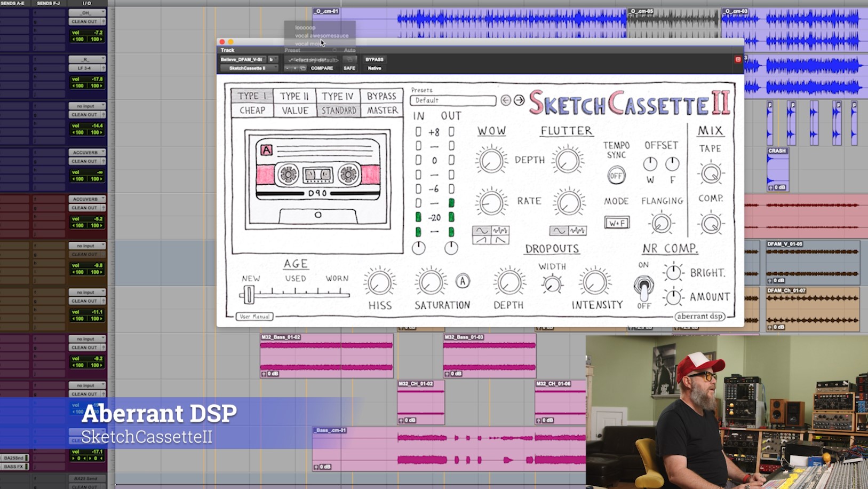Image resolution: width=868 pixels, height=489 pixels.
Task: Click the Mix Comp knob
Action: [711, 223]
